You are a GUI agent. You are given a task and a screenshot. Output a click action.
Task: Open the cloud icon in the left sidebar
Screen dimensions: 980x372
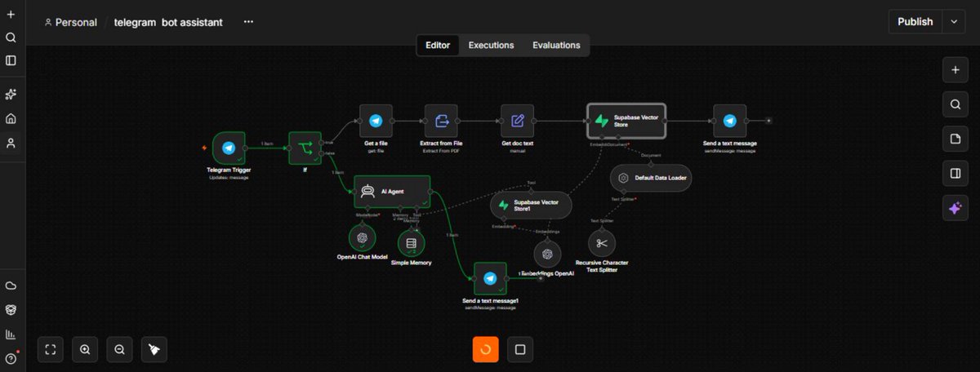[x=11, y=286]
